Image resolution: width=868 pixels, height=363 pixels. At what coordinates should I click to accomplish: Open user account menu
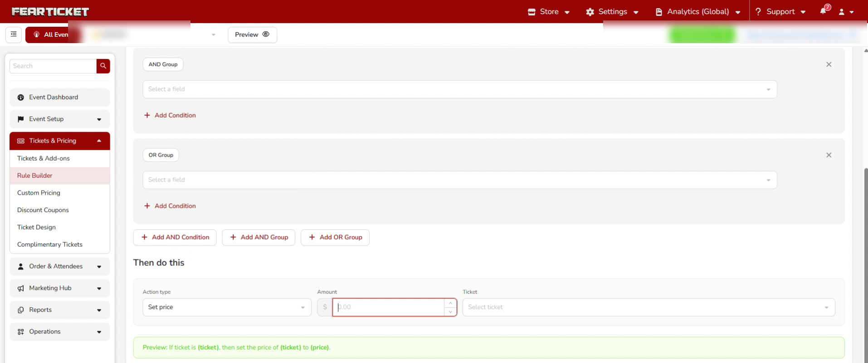(846, 12)
